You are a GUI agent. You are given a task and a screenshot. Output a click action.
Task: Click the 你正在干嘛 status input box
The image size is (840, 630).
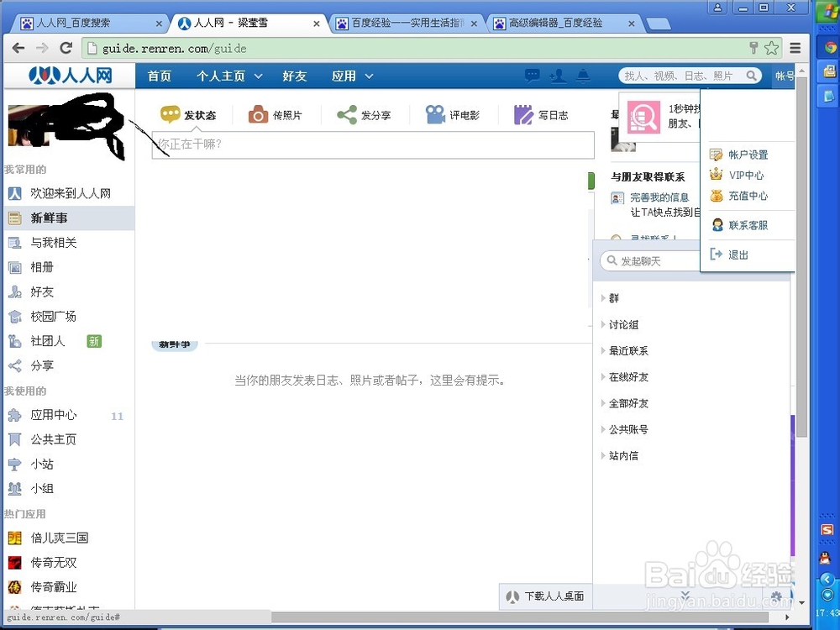point(373,144)
